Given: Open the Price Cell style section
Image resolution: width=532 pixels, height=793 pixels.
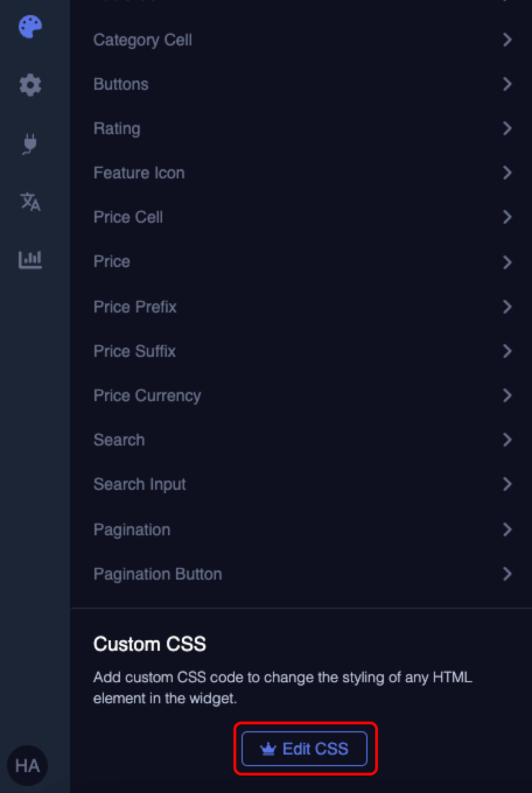Looking at the screenshot, I should (128, 217).
